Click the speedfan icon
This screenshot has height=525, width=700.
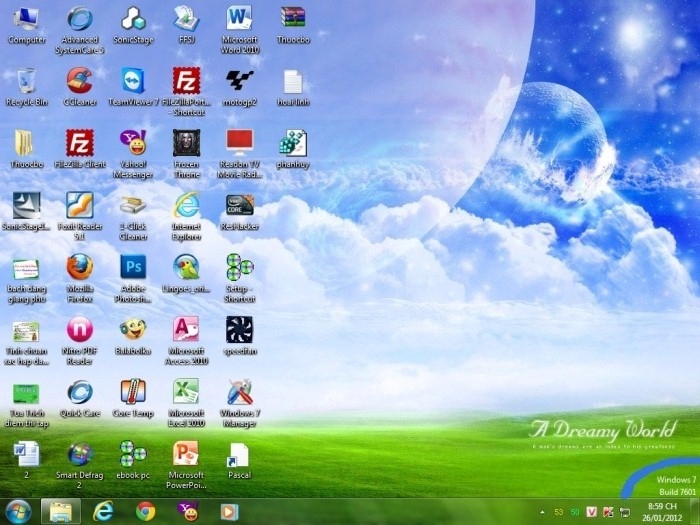[x=240, y=336]
